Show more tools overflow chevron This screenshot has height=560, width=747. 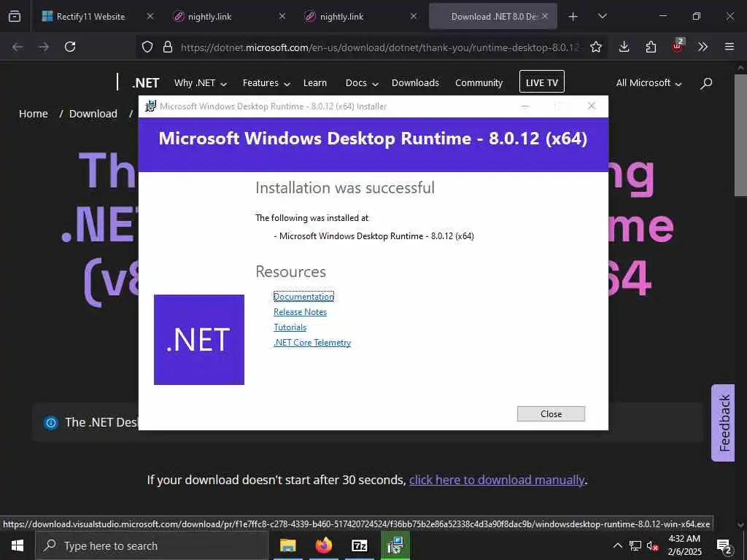pyautogui.click(x=703, y=47)
